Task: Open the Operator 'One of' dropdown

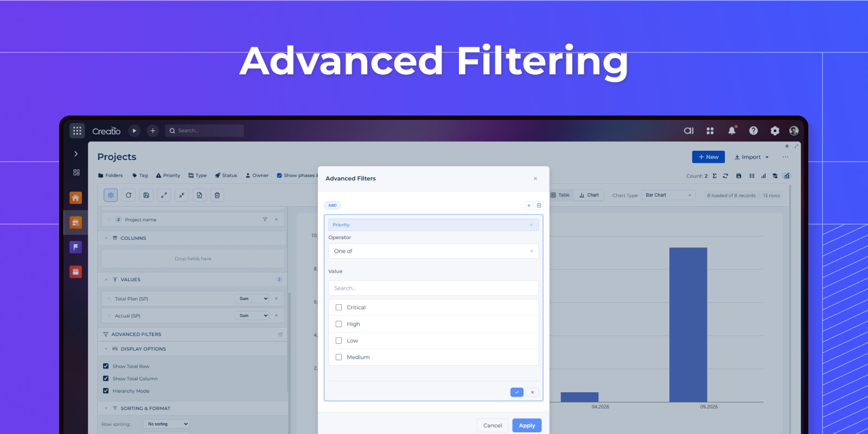Action: [433, 251]
